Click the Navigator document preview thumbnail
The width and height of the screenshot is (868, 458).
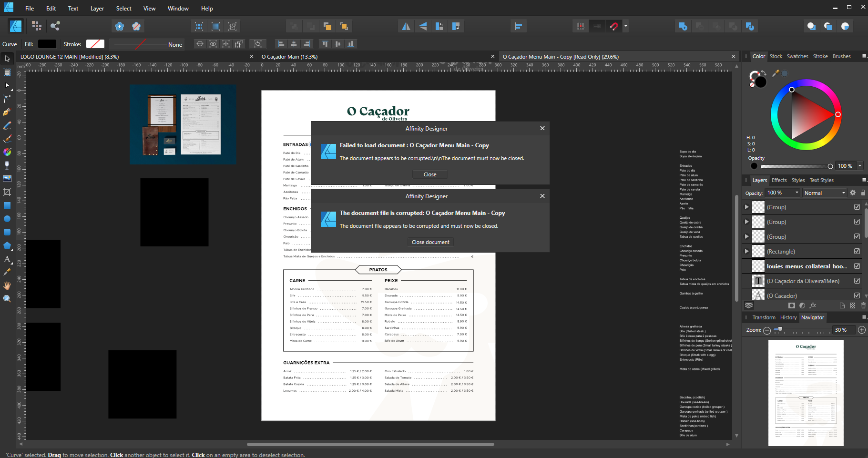tap(806, 393)
